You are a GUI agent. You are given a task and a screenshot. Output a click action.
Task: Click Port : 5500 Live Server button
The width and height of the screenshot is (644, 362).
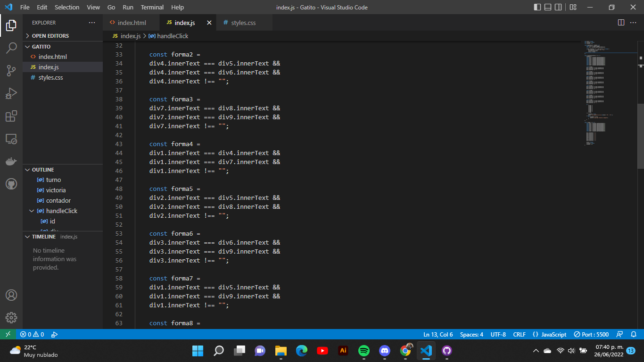591,334
